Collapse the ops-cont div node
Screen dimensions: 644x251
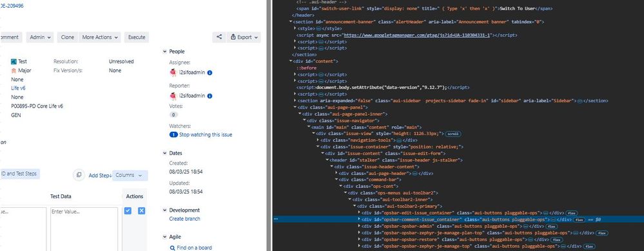point(340,186)
